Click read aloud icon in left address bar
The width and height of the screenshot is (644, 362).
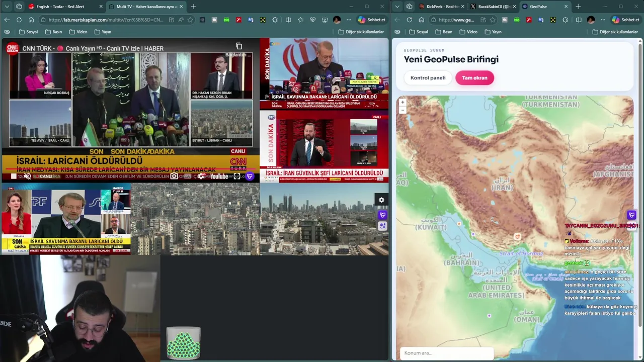pyautogui.click(x=181, y=20)
